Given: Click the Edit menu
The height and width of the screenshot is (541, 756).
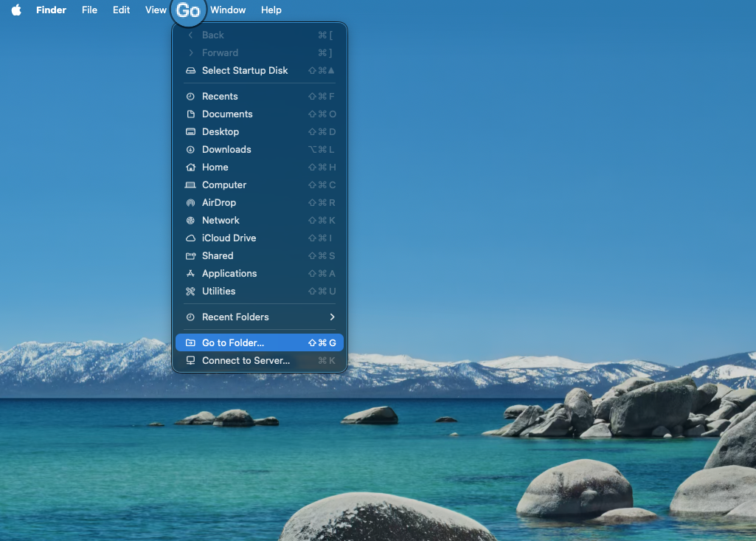Looking at the screenshot, I should 121,10.
